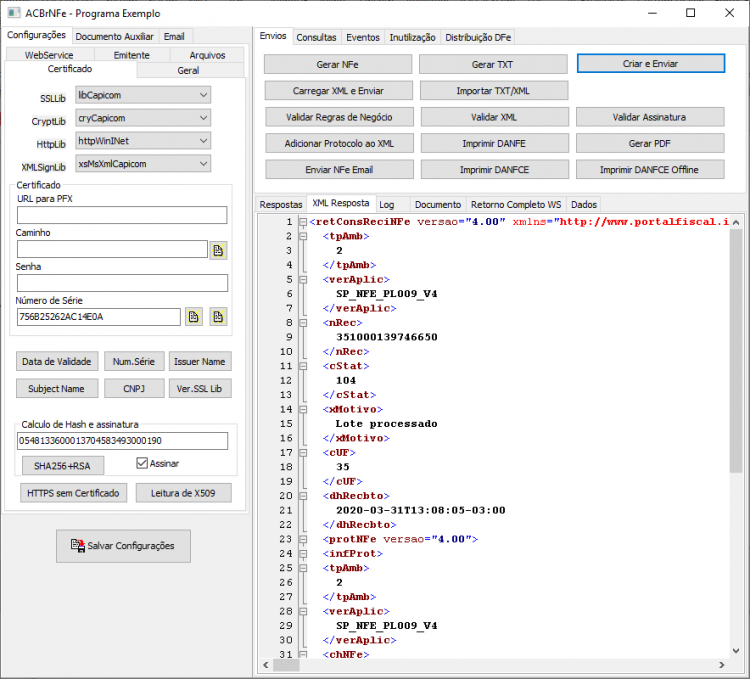The width and height of the screenshot is (750, 679).
Task: Collapse the retConsReciNFe node on line 1
Action: click(x=303, y=222)
